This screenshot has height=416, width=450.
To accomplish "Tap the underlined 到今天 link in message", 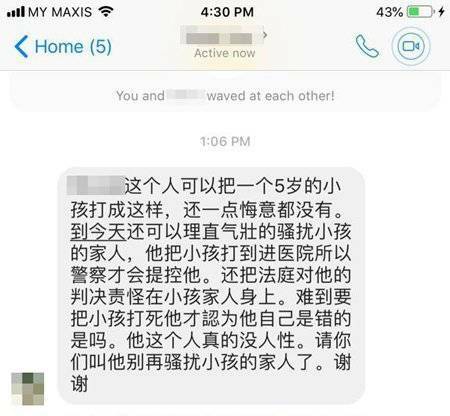I will 98,231.
